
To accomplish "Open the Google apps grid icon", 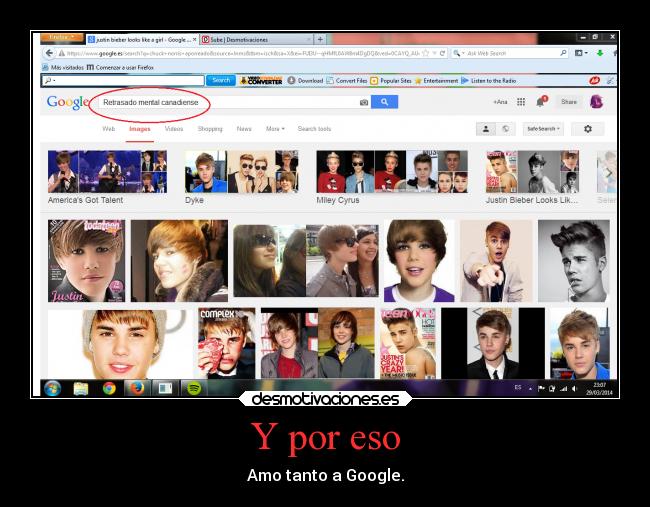I will pyautogui.click(x=521, y=102).
